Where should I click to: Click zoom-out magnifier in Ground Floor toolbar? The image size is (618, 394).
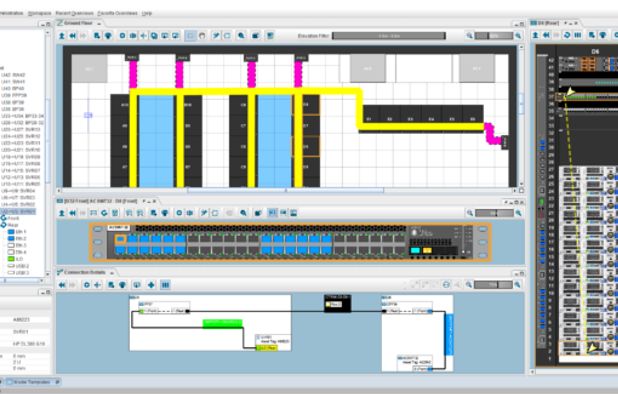(x=469, y=36)
